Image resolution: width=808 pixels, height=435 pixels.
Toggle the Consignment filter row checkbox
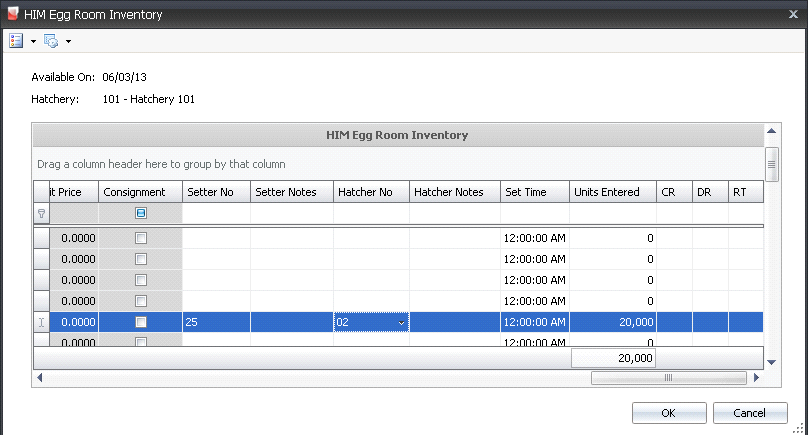click(141, 213)
